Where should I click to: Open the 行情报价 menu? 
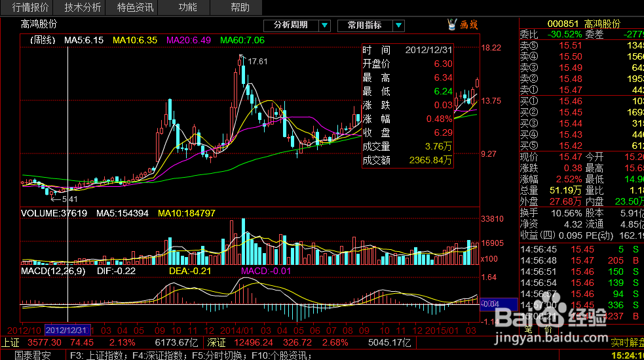30,7
